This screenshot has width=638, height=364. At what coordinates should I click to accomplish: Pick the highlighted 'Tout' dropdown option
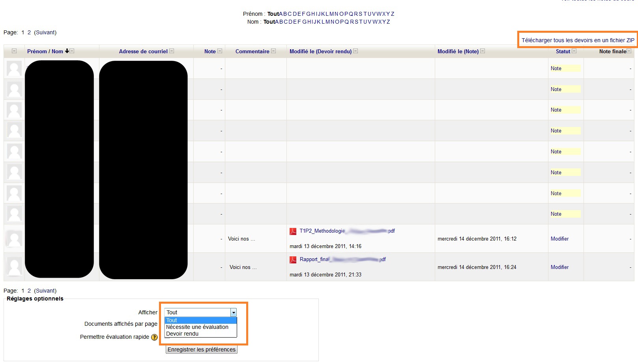[x=172, y=320]
